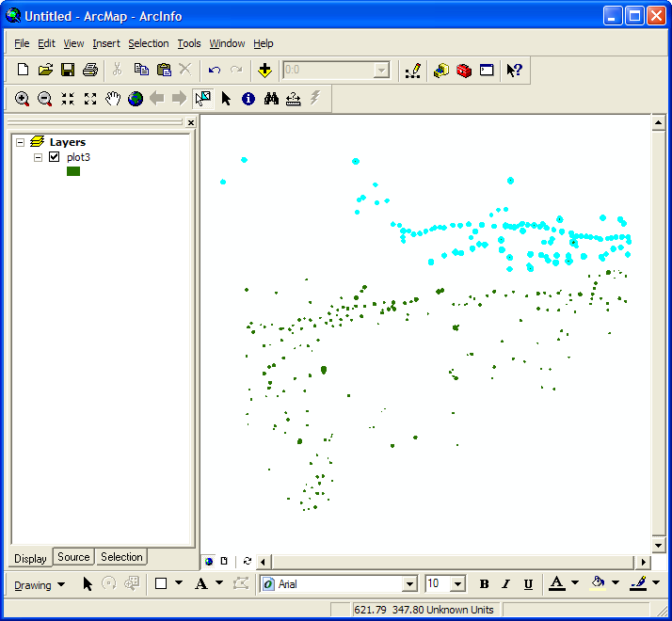The image size is (672, 621).
Task: Refresh the map view
Action: [248, 561]
